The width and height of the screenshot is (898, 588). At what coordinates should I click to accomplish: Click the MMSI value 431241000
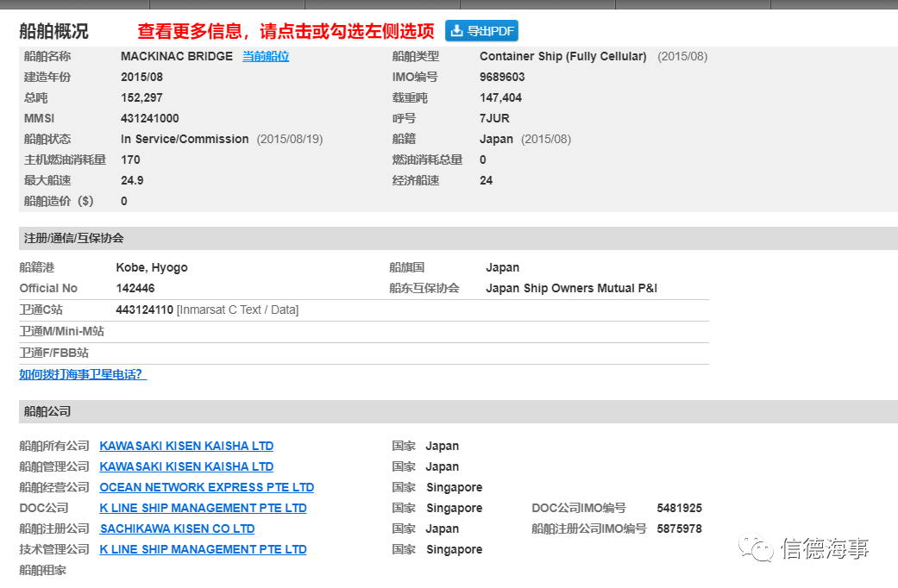pos(150,118)
